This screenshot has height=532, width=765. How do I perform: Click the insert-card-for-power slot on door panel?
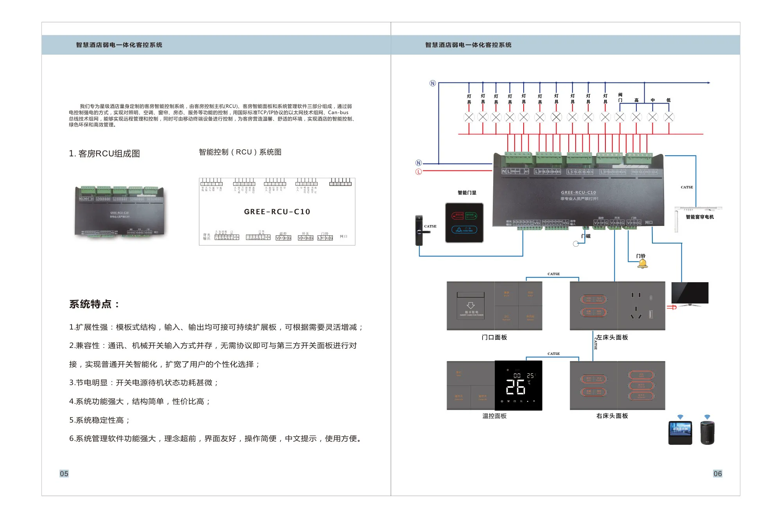click(471, 306)
